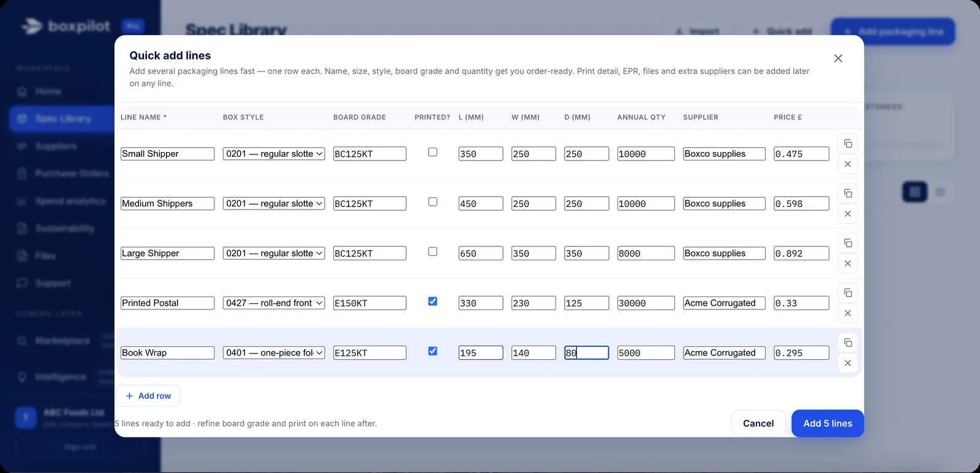The height and width of the screenshot is (473, 980).
Task: Confirm with Add 5 lines
Action: coord(827,423)
